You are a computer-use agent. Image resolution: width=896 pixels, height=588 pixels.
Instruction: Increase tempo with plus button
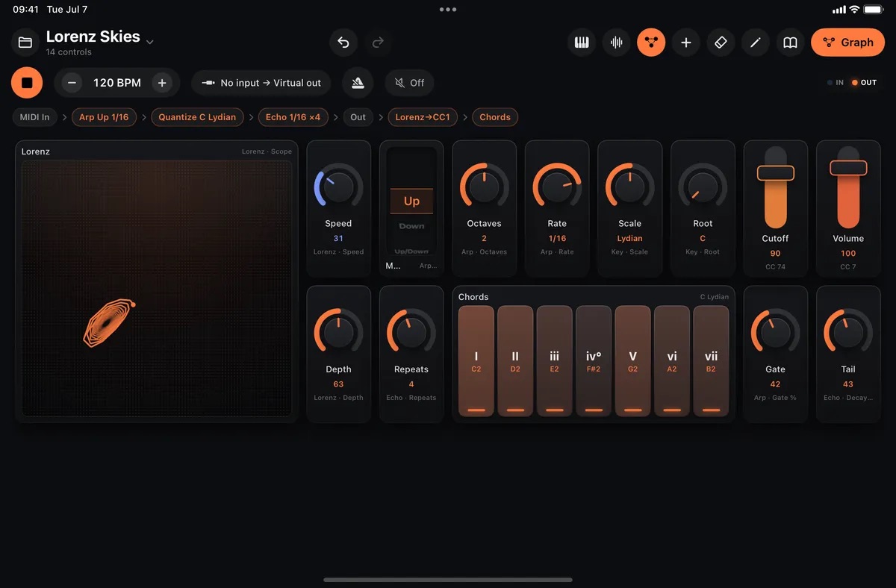point(162,83)
